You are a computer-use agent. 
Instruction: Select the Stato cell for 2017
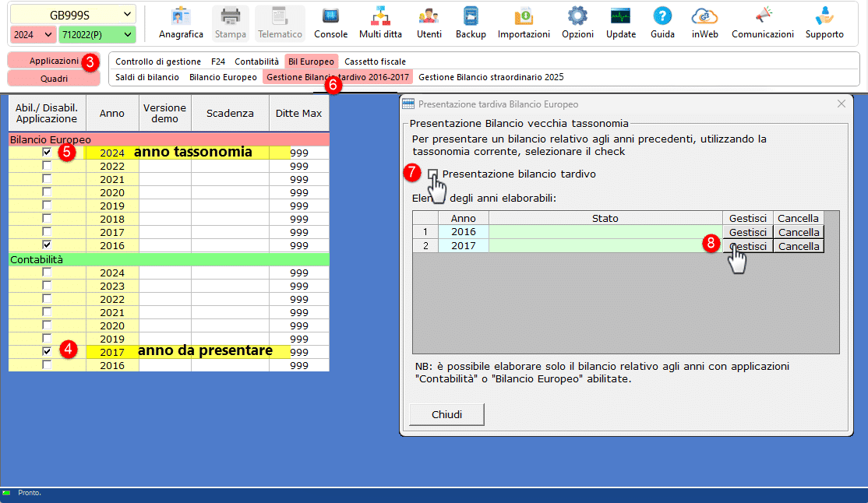tap(605, 246)
